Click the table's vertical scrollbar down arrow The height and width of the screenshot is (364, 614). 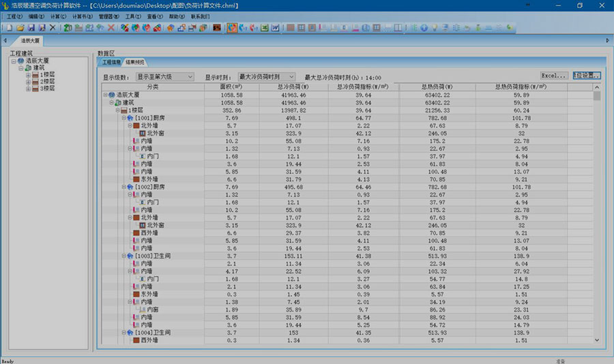point(597,339)
